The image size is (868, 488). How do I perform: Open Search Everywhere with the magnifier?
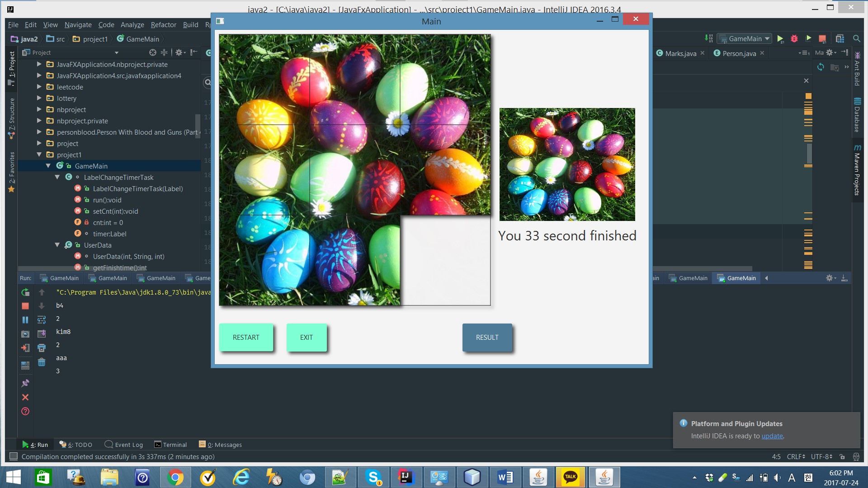(857, 39)
